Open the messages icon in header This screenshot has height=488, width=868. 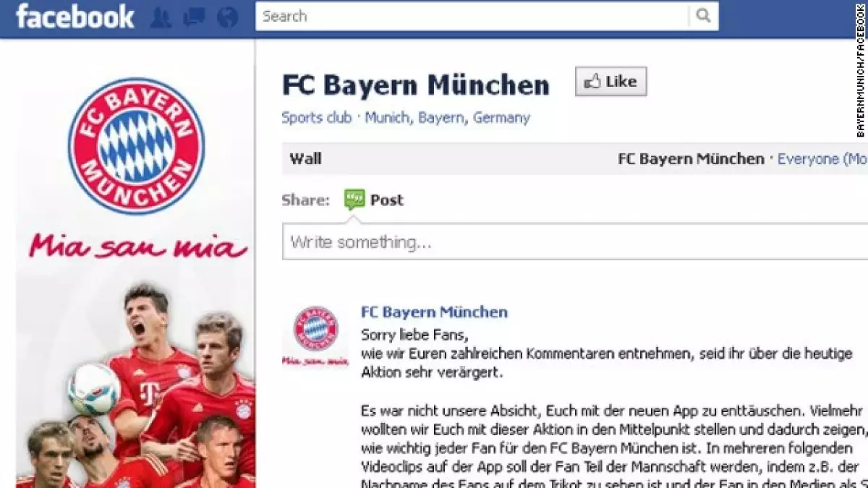194,17
